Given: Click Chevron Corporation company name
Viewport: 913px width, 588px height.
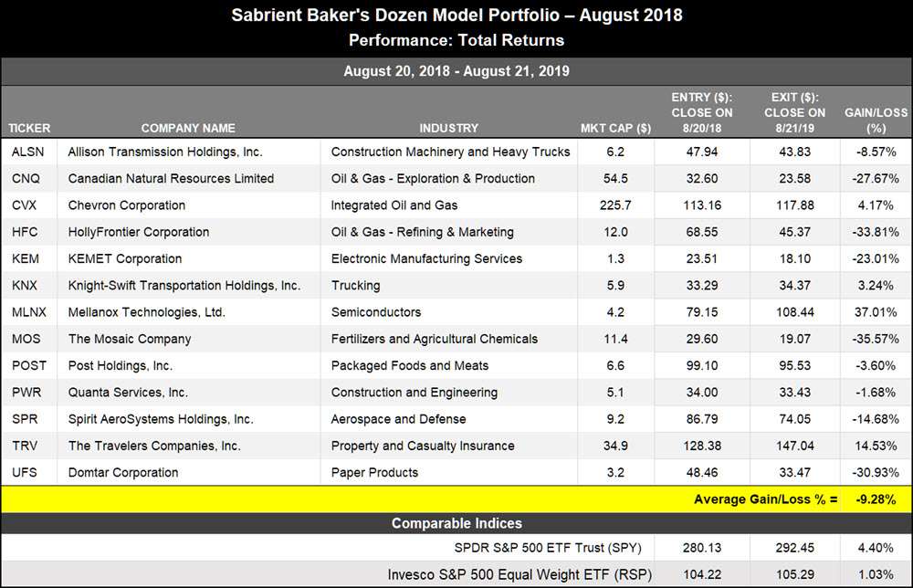Looking at the screenshot, I should (x=126, y=205).
